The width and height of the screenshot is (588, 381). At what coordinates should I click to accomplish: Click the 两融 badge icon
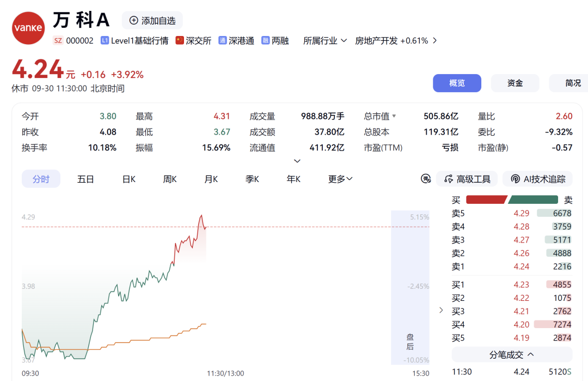[266, 40]
